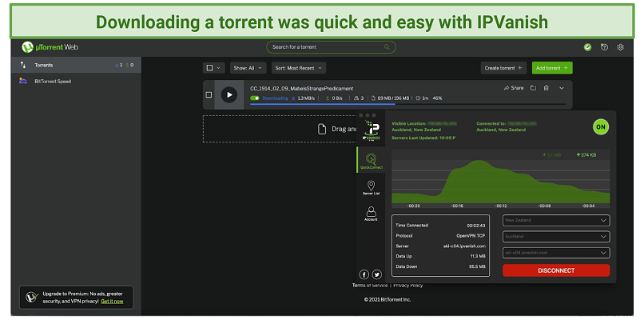Tick the checkbox for MabelsStrangePredicament torrent
Screen dimensions: 644x320
tap(209, 94)
